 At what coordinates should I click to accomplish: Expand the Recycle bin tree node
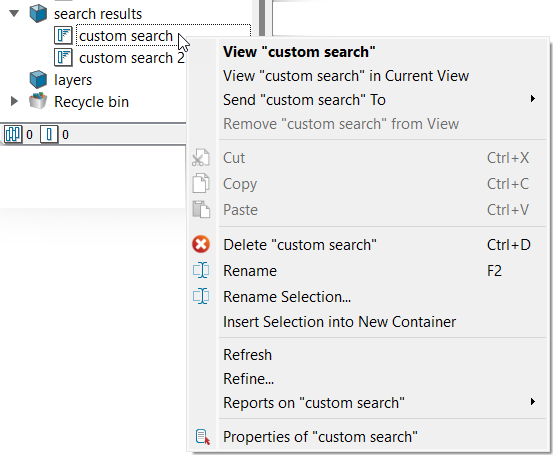[x=14, y=101]
